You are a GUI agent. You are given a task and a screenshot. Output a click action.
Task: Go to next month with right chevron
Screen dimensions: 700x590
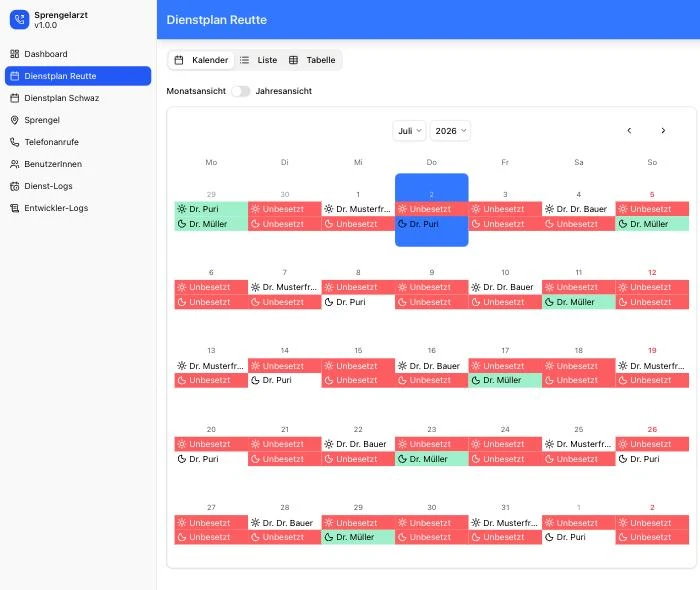coord(663,131)
